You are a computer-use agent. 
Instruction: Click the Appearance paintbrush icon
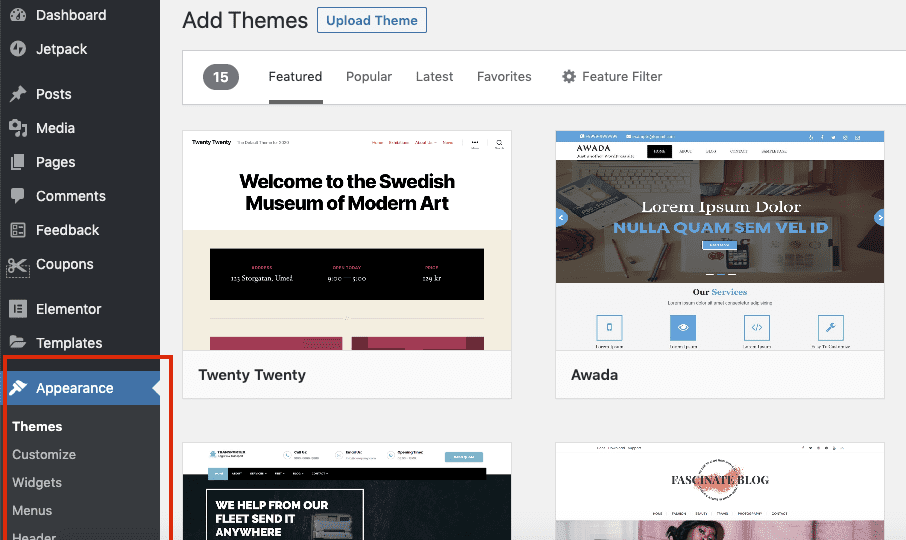(18, 388)
